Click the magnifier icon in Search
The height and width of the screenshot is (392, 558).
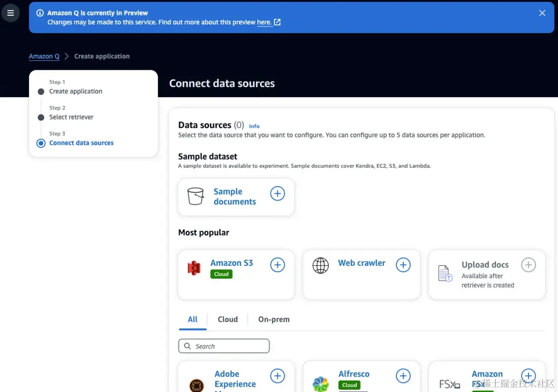point(188,346)
